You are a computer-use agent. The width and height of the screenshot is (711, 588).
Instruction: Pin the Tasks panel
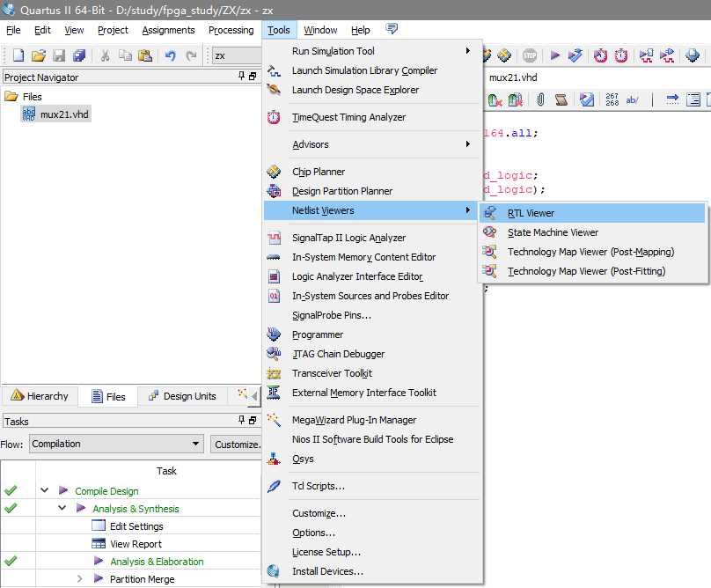point(241,420)
